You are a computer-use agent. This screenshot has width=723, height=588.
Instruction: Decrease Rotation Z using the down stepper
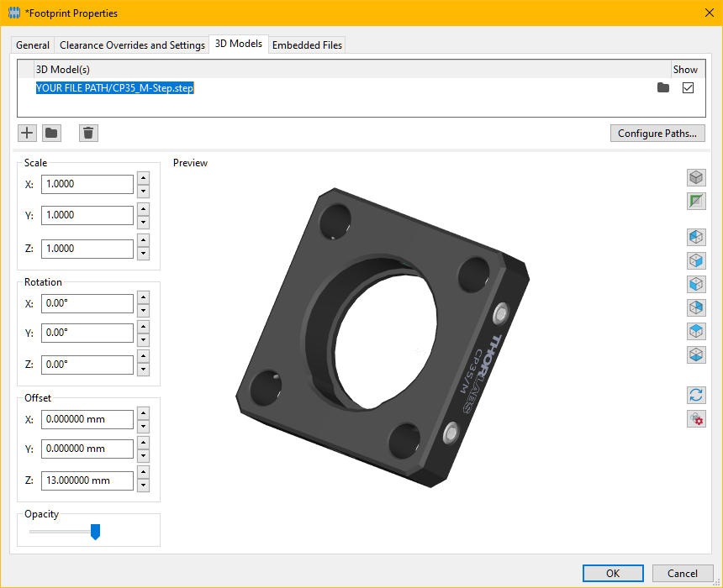pyautogui.click(x=143, y=370)
